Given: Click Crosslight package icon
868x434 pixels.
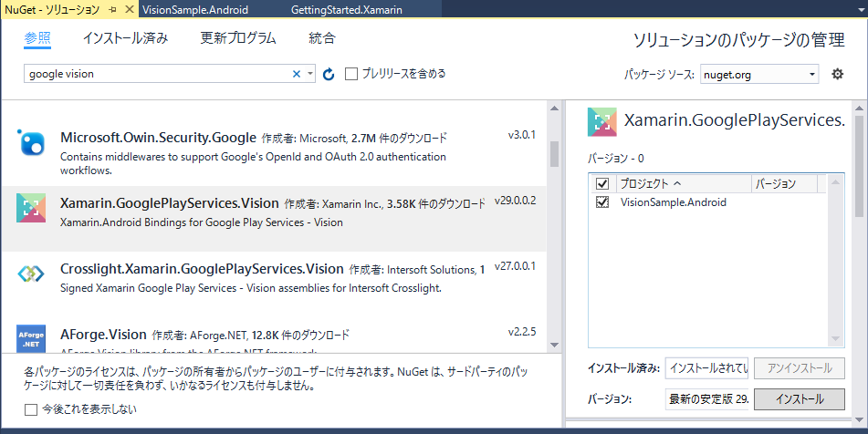Looking at the screenshot, I should (31, 274).
